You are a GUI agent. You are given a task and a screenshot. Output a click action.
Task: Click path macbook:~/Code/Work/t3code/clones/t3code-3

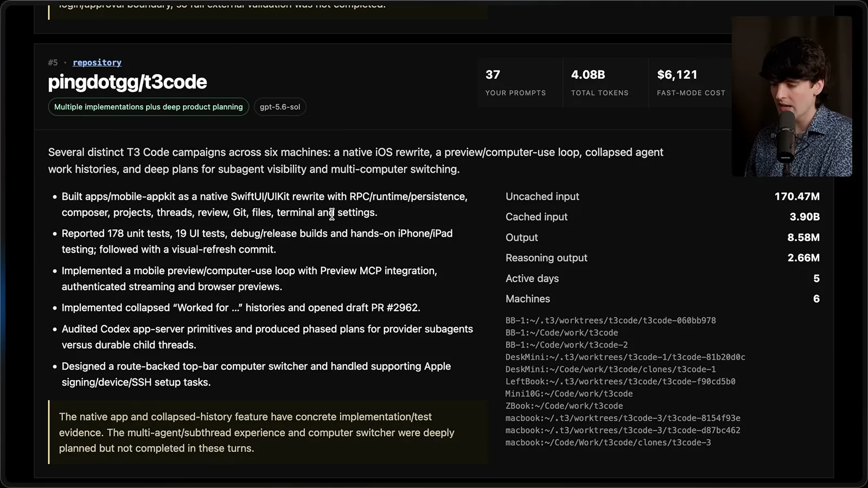[x=608, y=442]
